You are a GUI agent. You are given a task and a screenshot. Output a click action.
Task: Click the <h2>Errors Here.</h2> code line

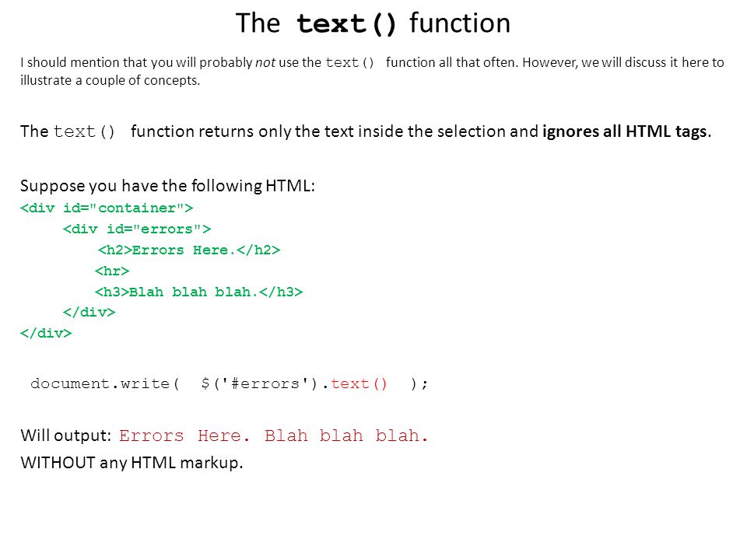click(x=189, y=250)
